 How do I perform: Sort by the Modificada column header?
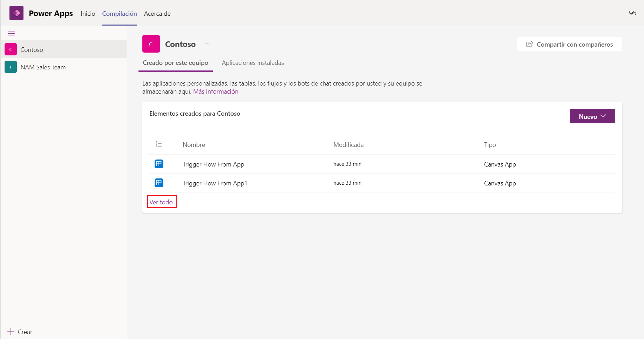[x=348, y=145]
